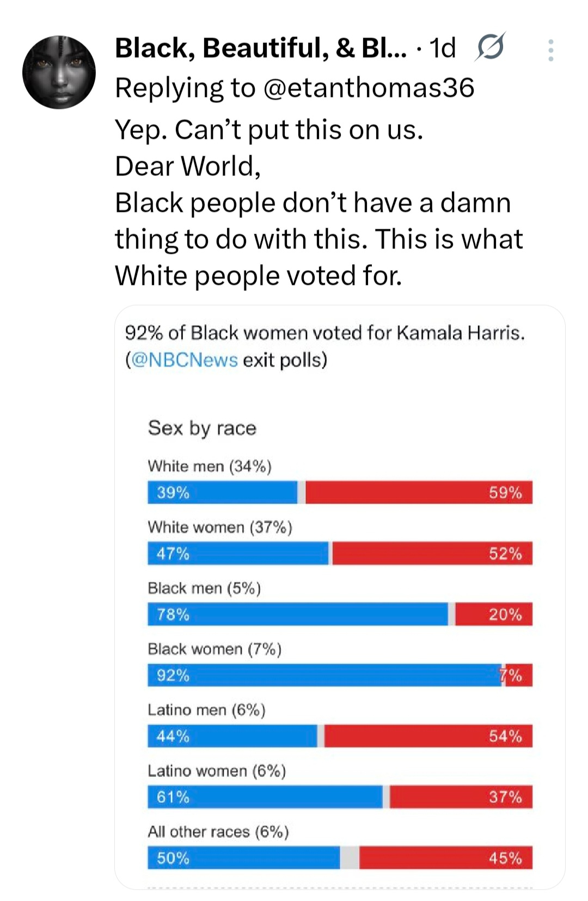The height and width of the screenshot is (901, 588).
Task: Open the @etanthomas36 mention link
Action: (x=369, y=88)
